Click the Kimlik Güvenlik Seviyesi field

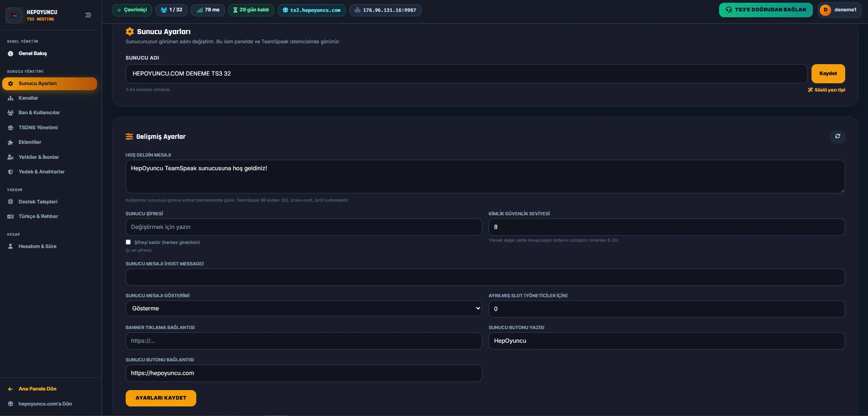pos(667,227)
